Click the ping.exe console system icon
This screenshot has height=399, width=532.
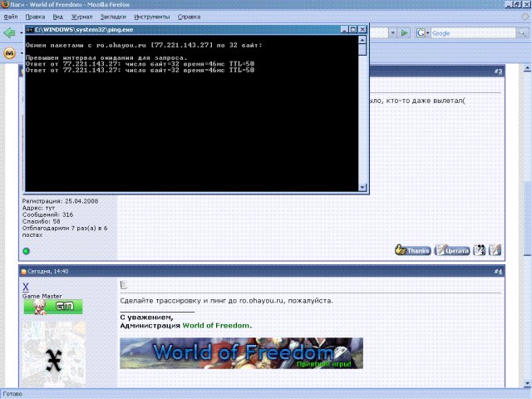click(30, 30)
